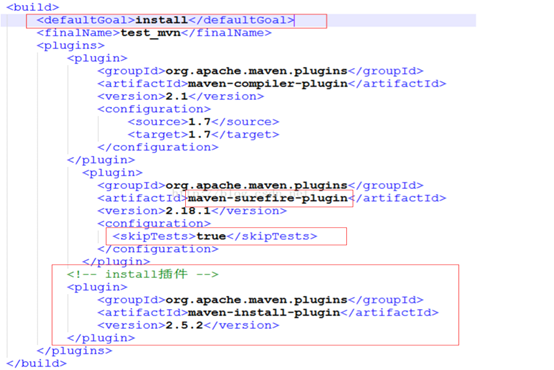
Task: Click the skipTests true value
Action: 211,236
